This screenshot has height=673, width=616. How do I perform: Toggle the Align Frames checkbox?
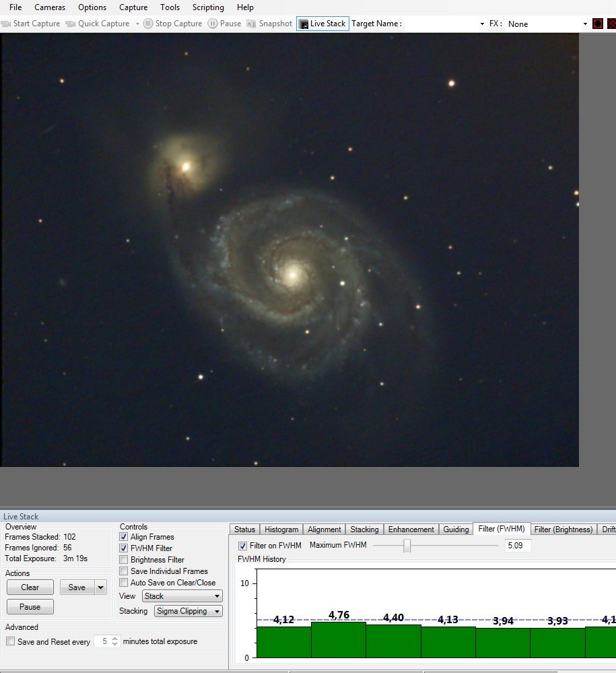click(124, 537)
